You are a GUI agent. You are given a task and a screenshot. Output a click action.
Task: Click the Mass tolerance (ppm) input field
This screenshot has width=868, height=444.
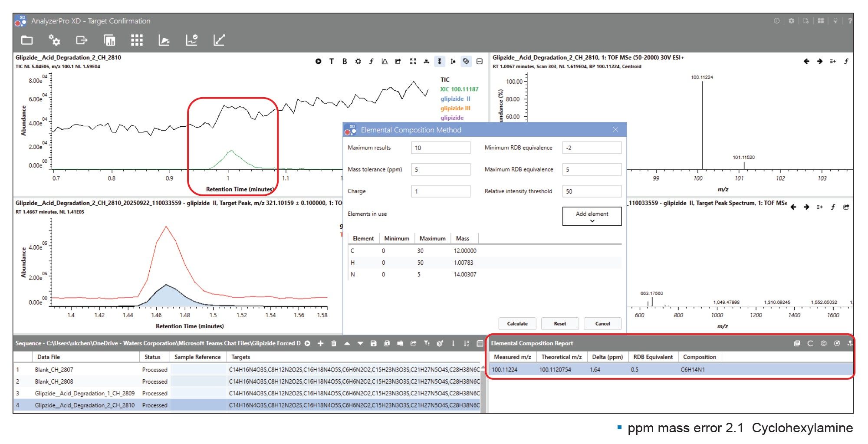tap(441, 169)
